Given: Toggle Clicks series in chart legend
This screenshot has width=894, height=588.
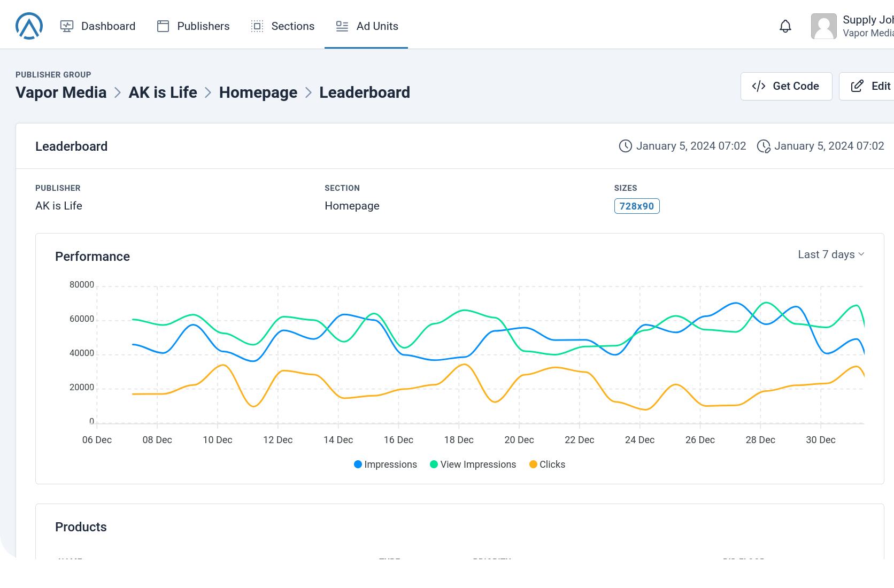Looking at the screenshot, I should pyautogui.click(x=547, y=465).
